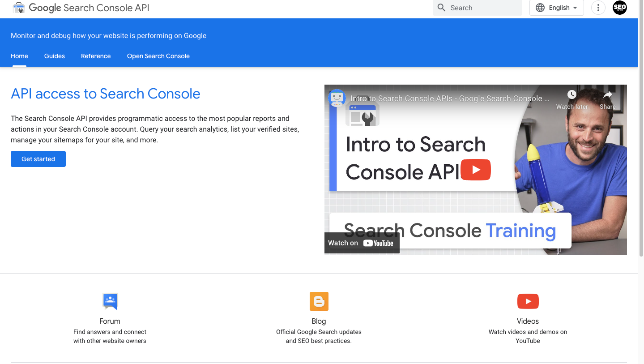The height and width of the screenshot is (364, 644).
Task: Open the Forum link
Action: click(110, 321)
